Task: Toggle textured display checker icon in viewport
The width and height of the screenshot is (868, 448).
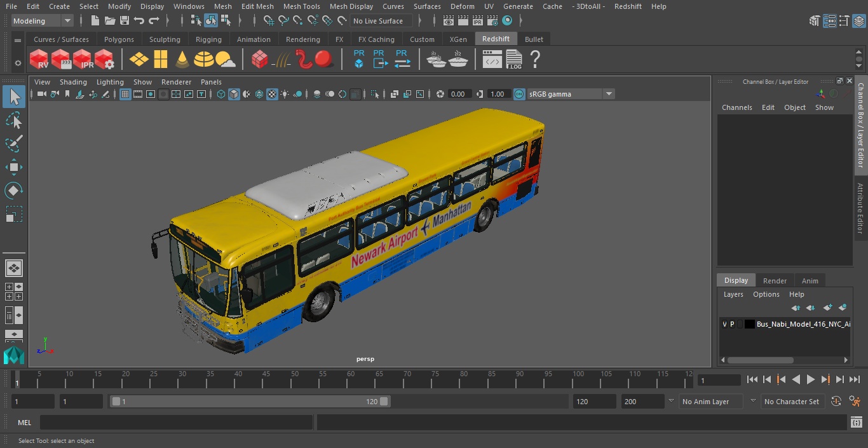Action: point(272,94)
